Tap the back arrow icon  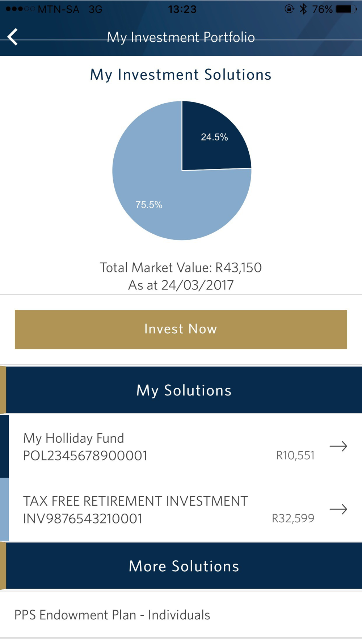coord(13,37)
